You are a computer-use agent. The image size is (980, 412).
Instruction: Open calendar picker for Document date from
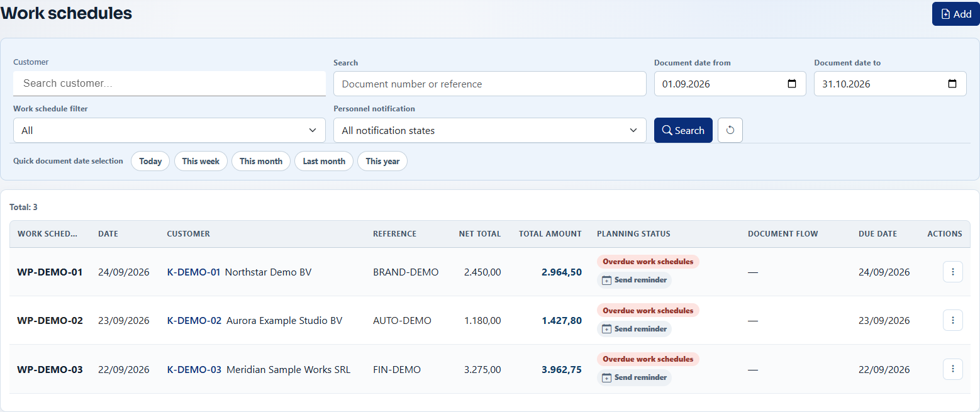[792, 84]
